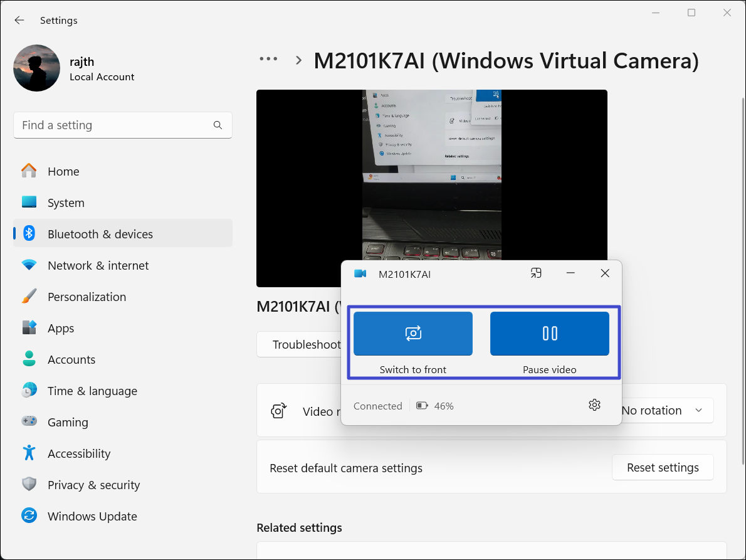This screenshot has width=746, height=560.
Task: Open the camera popup settings gear
Action: (x=594, y=405)
